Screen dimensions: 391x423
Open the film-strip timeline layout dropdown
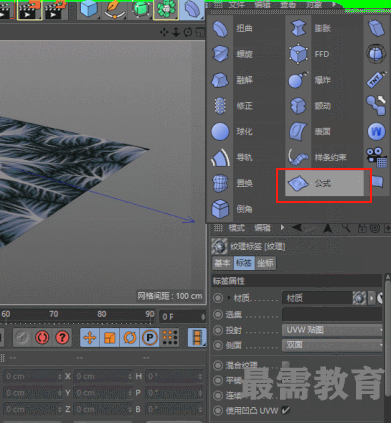(x=197, y=338)
